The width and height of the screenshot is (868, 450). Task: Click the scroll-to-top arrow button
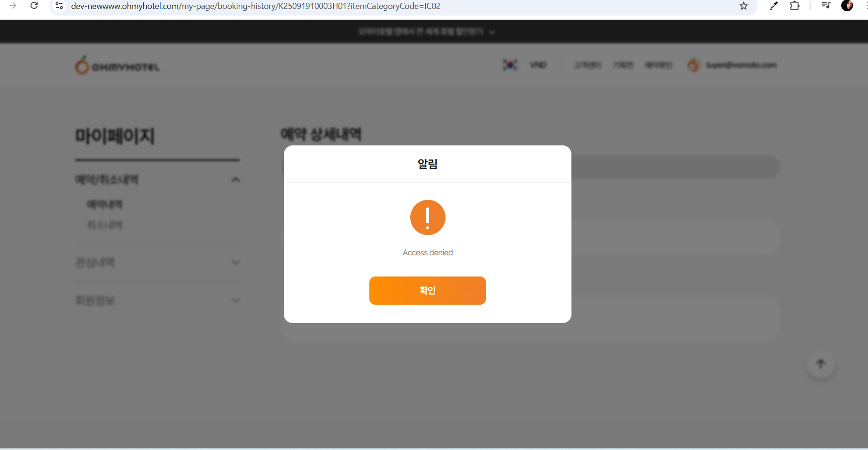(x=821, y=364)
